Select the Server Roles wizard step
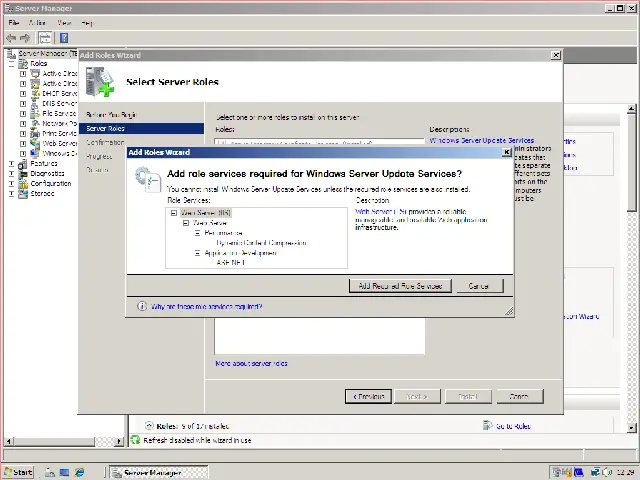The image size is (640, 480). (142, 129)
